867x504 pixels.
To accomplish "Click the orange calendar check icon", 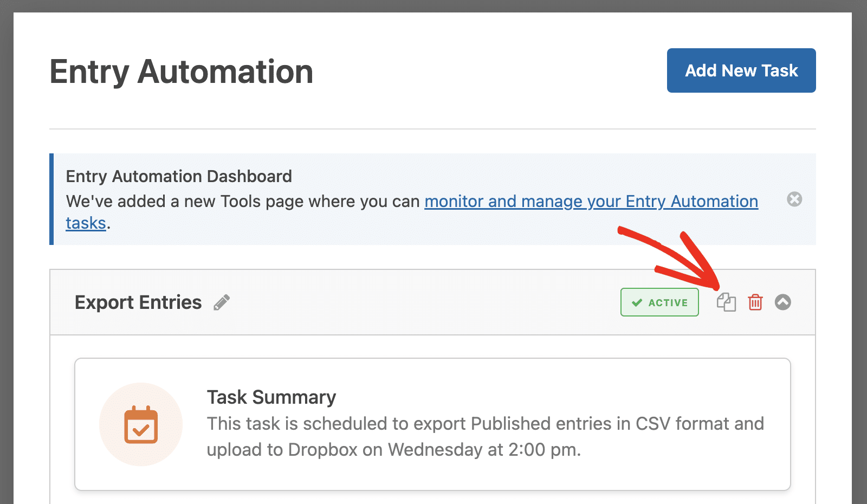I will [141, 424].
